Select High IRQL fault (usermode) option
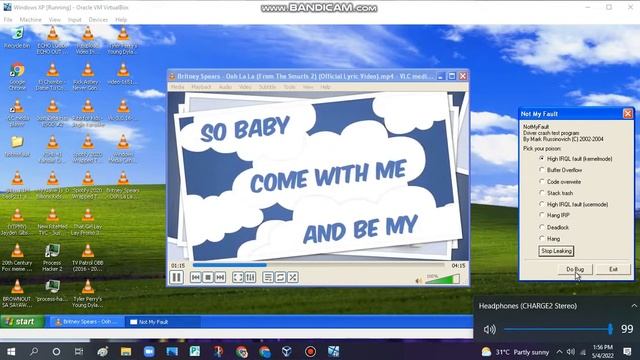Viewport: 640px width, 360px height. point(574,204)
